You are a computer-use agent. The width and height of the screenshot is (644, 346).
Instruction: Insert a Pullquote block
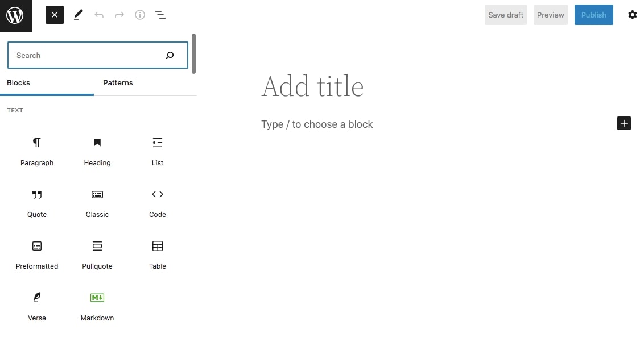pos(97,255)
